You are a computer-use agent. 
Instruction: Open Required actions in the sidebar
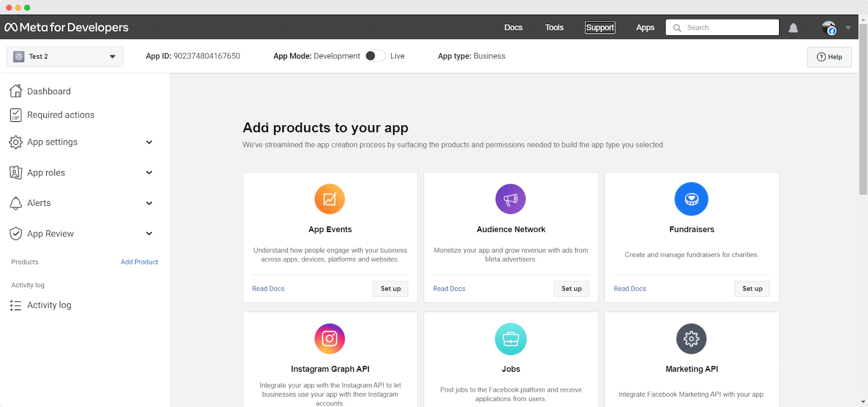tap(61, 115)
